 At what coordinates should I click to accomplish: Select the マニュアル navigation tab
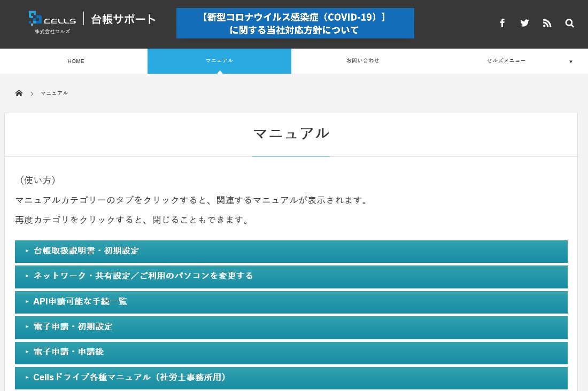click(219, 61)
